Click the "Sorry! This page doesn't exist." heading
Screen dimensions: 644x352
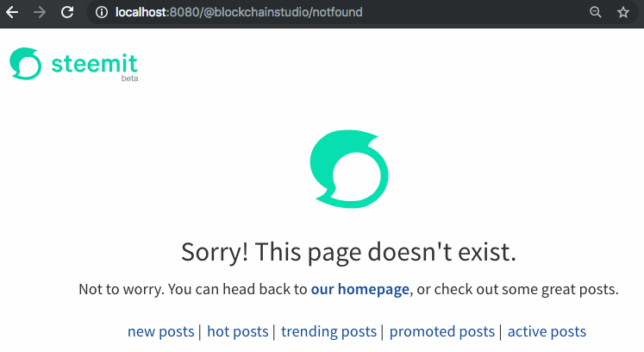[x=348, y=252]
